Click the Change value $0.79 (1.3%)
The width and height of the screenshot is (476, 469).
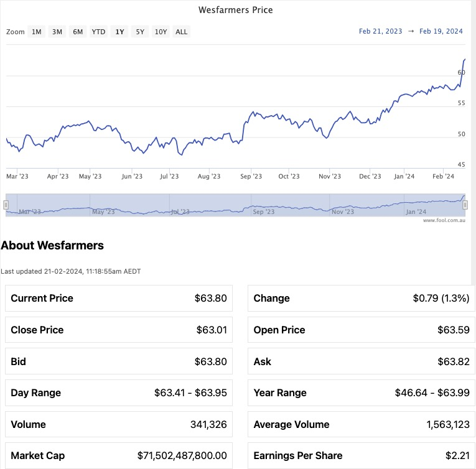(441, 298)
